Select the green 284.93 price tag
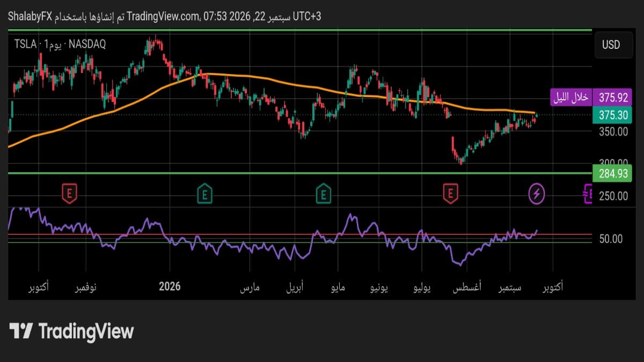 613,174
